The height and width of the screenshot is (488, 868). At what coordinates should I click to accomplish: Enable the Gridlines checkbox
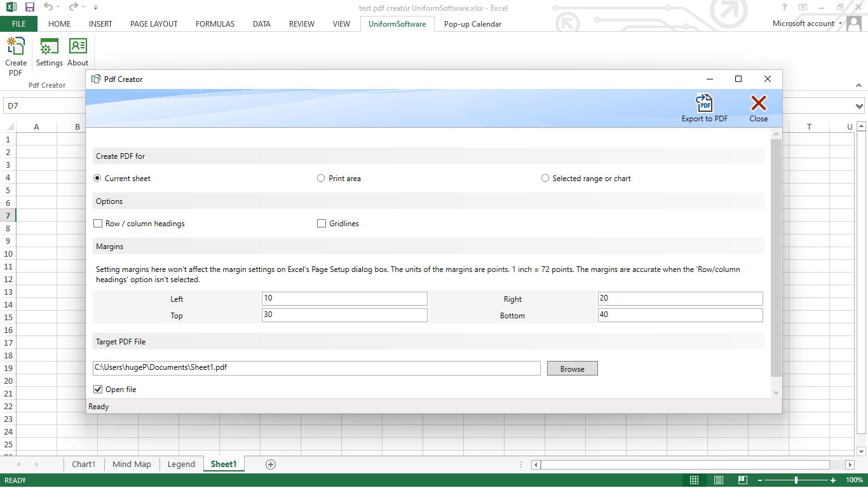tap(322, 224)
